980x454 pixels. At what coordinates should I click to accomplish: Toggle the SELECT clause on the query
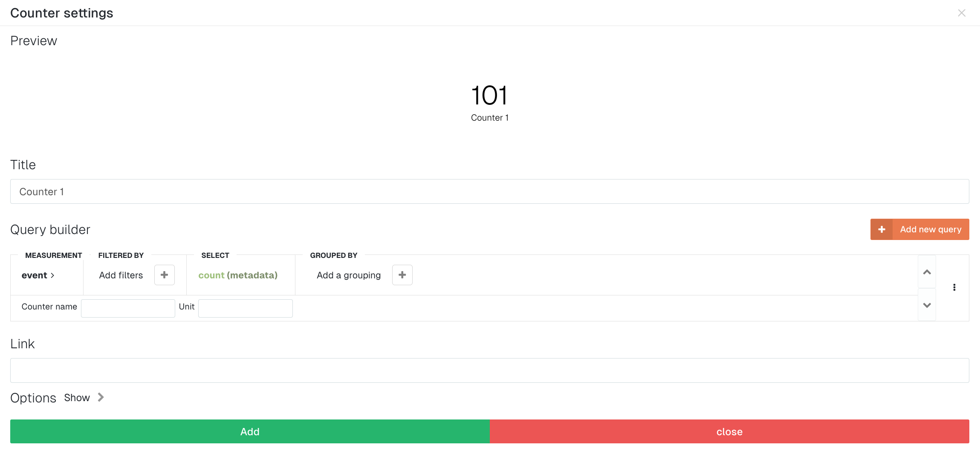click(x=215, y=255)
